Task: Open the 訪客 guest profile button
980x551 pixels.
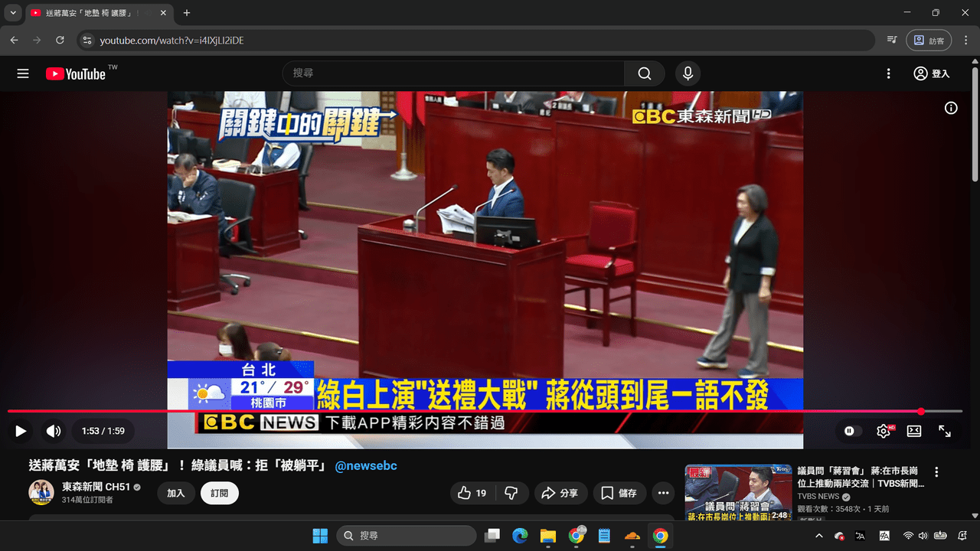Action: (929, 40)
